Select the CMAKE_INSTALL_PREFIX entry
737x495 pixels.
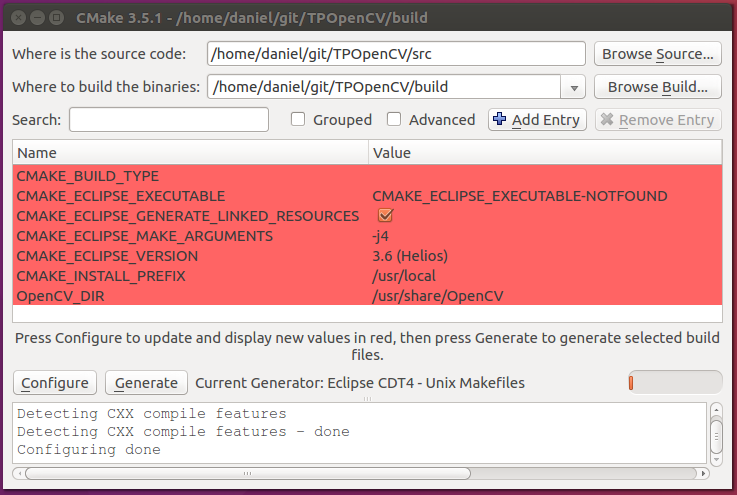click(x=101, y=276)
